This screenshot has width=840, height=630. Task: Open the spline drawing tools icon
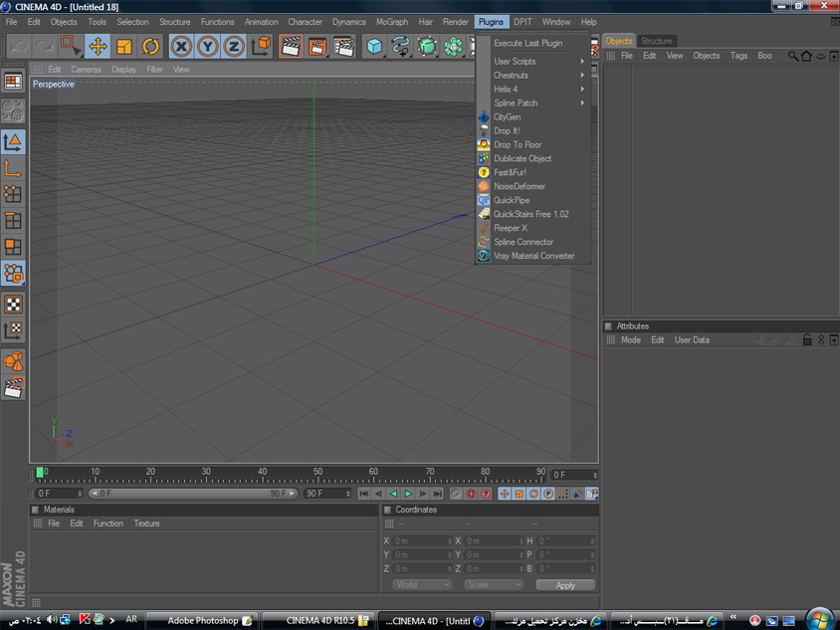click(x=401, y=46)
